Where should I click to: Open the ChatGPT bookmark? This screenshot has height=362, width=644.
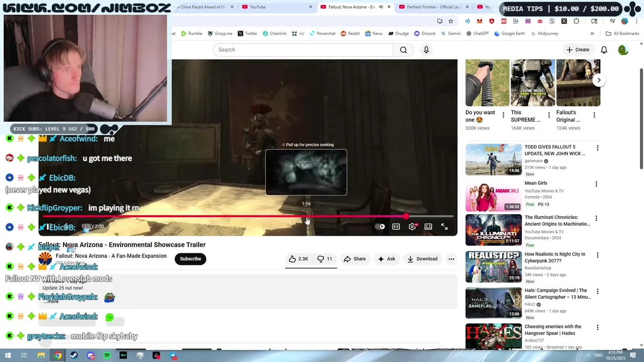477,34
